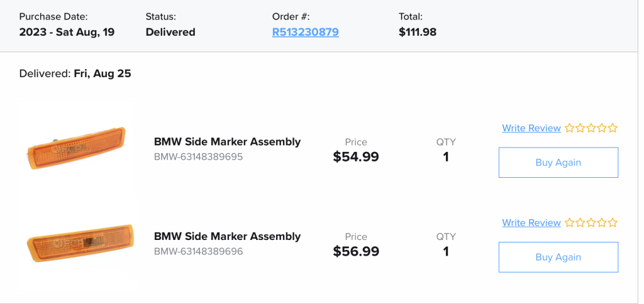
Task: Open thumbnail of the BMW-63148389695 side marker
Action: (x=76, y=148)
